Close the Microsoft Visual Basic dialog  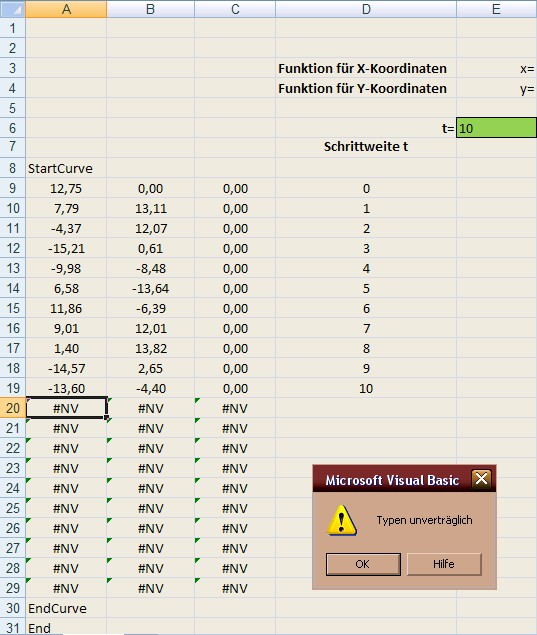coord(481,479)
